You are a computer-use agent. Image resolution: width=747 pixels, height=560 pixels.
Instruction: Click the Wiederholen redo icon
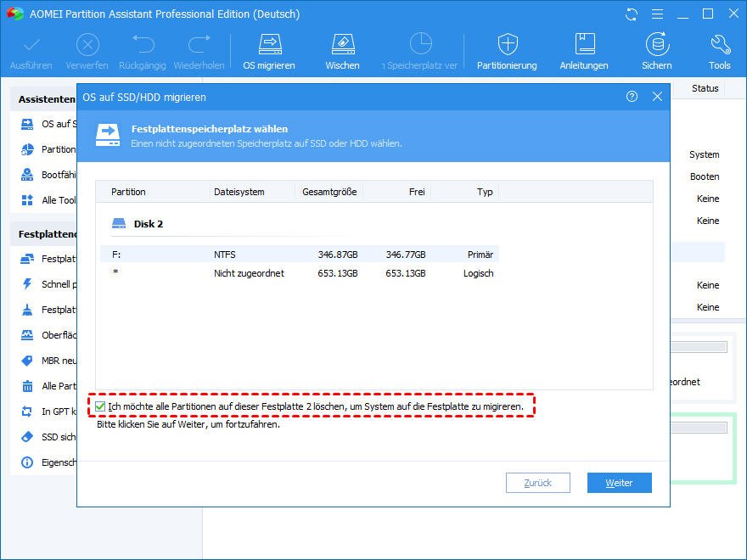pos(199,44)
